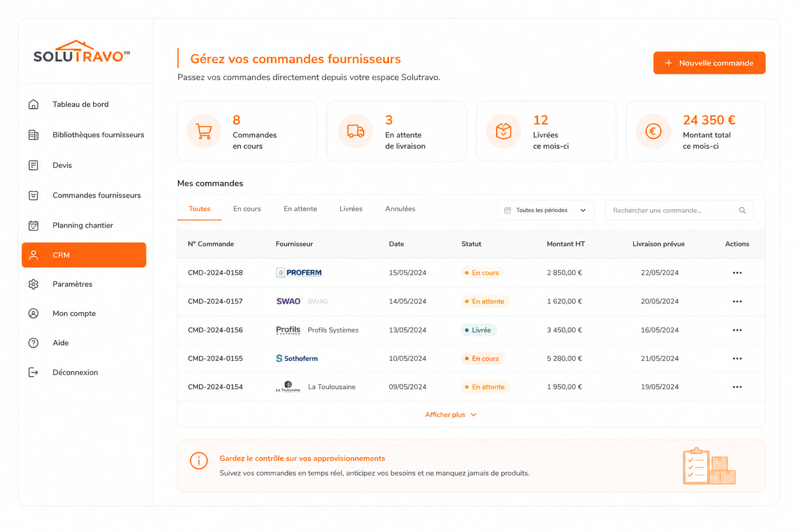The image size is (798, 532).
Task: Click the SWAO supplier logo
Action: pyautogui.click(x=288, y=301)
